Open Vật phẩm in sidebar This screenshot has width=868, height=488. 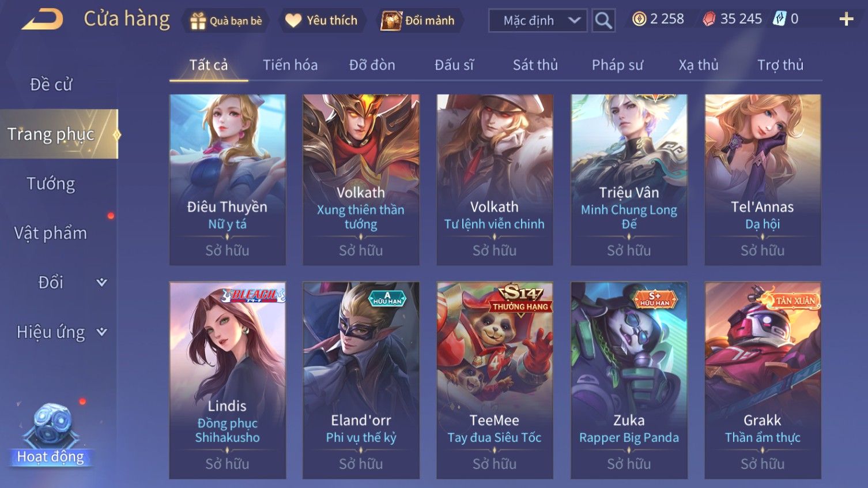tap(51, 233)
